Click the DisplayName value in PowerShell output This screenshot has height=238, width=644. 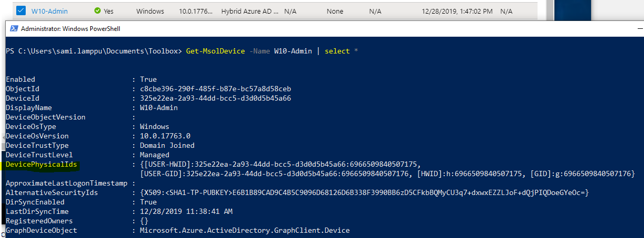[158, 108]
